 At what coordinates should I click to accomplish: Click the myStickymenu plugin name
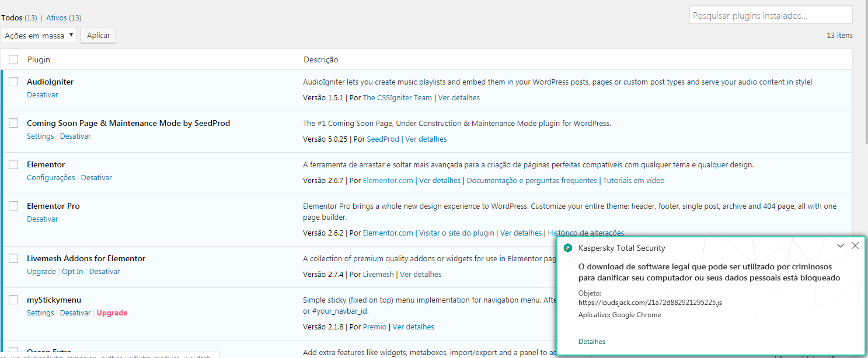point(54,300)
